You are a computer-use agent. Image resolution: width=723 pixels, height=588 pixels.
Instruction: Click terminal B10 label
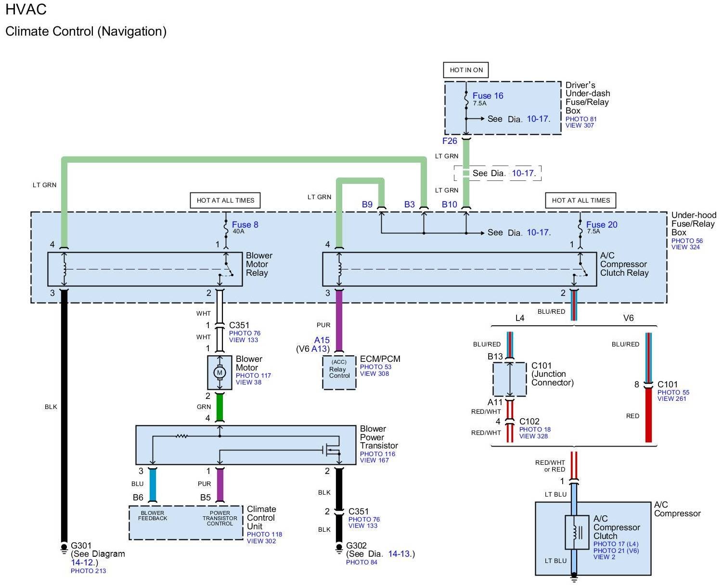pyautogui.click(x=450, y=205)
